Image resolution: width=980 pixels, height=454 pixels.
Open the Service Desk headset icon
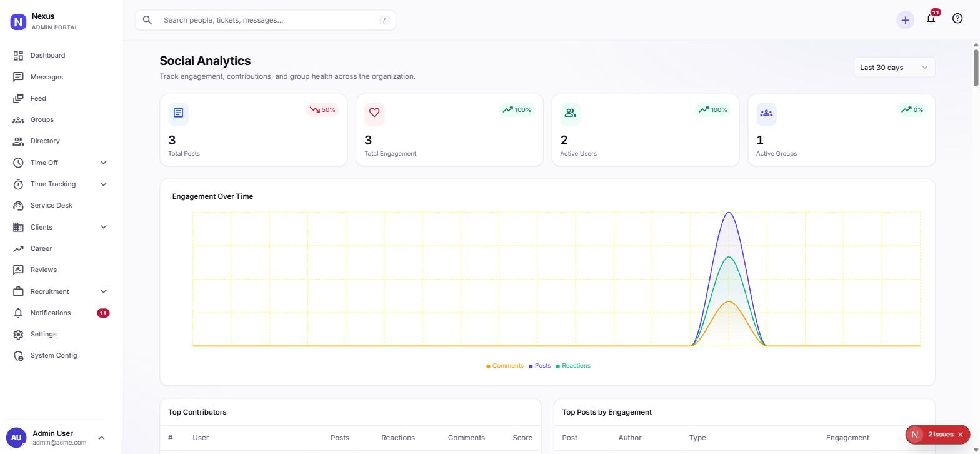click(18, 206)
